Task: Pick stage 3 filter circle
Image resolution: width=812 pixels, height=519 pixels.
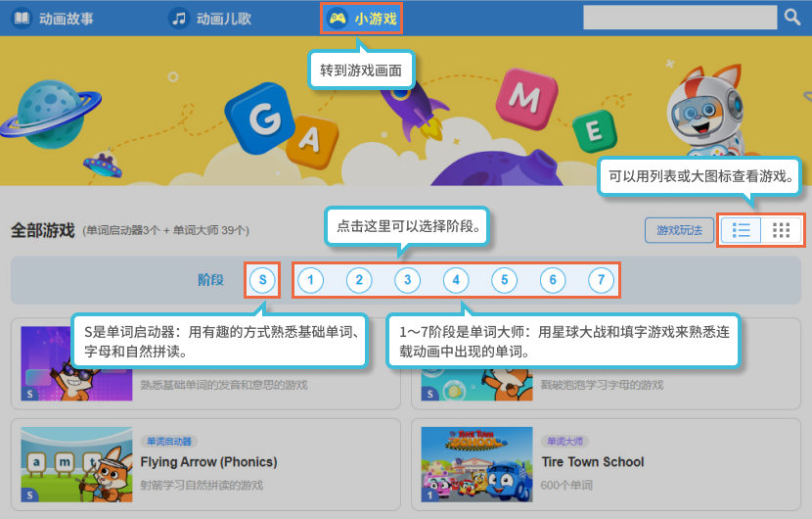Action: (407, 281)
